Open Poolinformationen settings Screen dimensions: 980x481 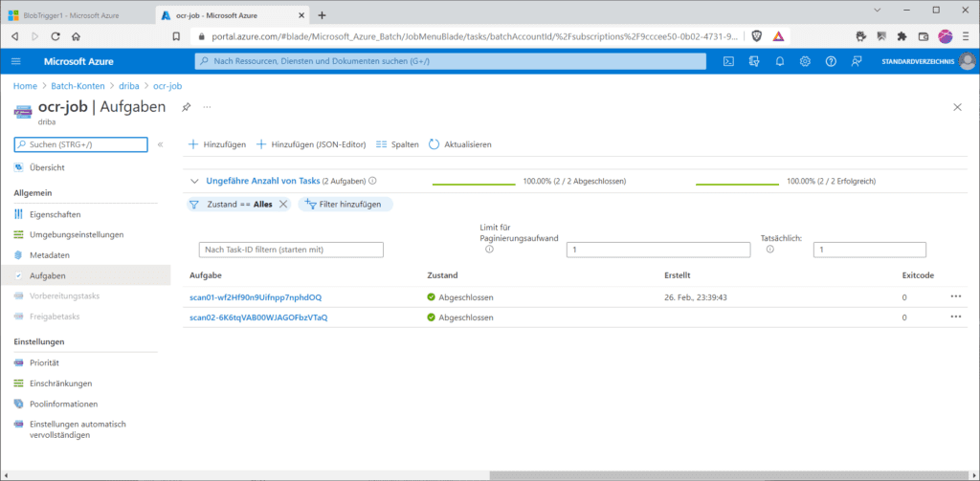pyautogui.click(x=64, y=404)
